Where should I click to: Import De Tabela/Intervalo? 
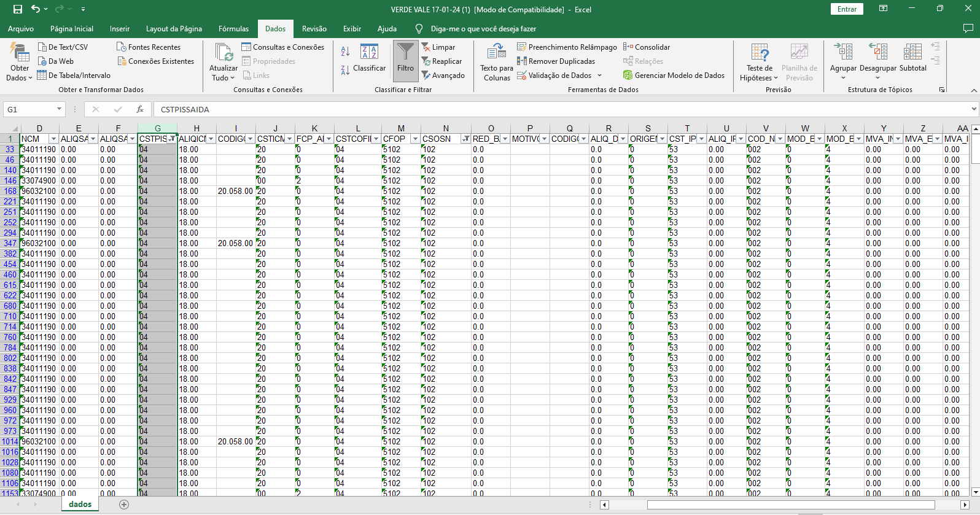tap(74, 76)
